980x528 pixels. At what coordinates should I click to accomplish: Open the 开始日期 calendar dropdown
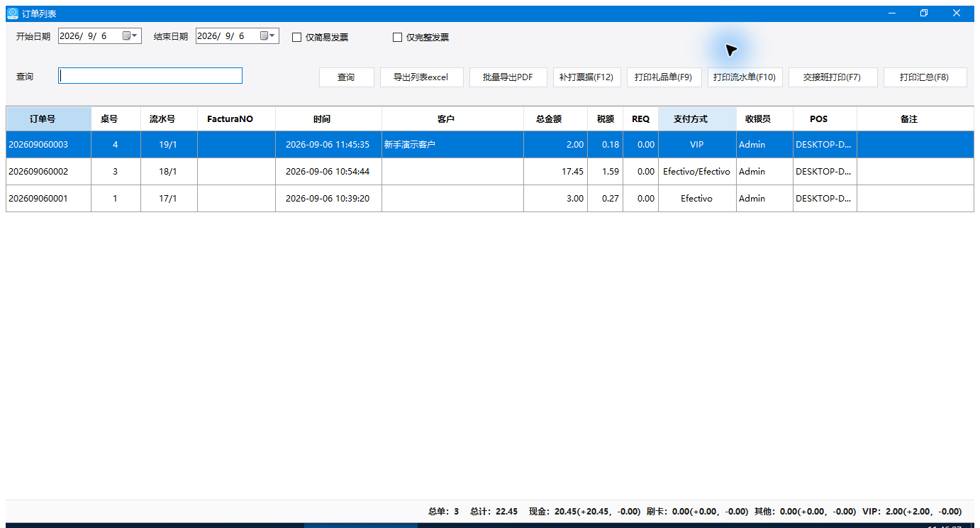coord(130,35)
